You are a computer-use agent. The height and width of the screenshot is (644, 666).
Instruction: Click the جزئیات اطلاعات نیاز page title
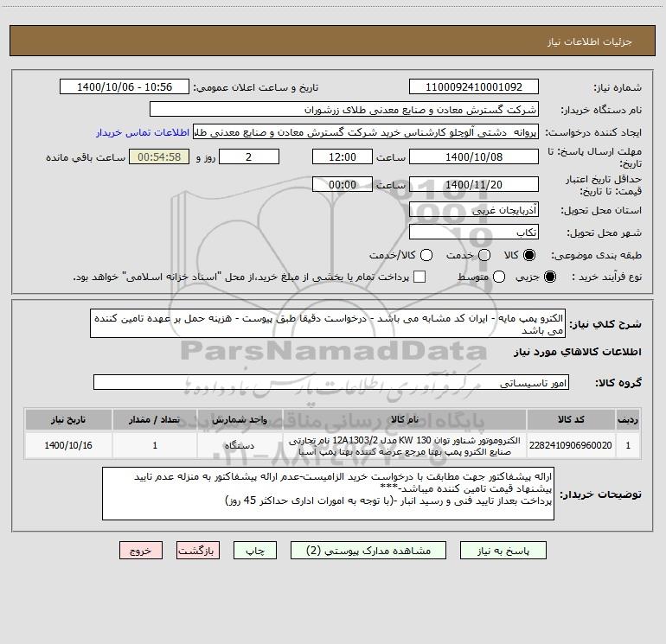590,41
